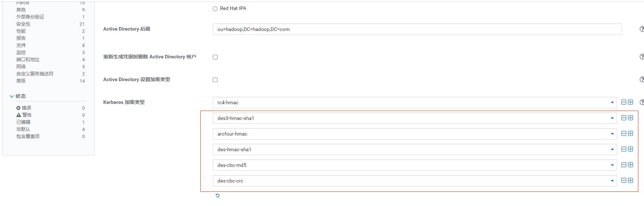Select the Red Hat IPA radio option
This screenshot has height=206, width=644.
215,9
